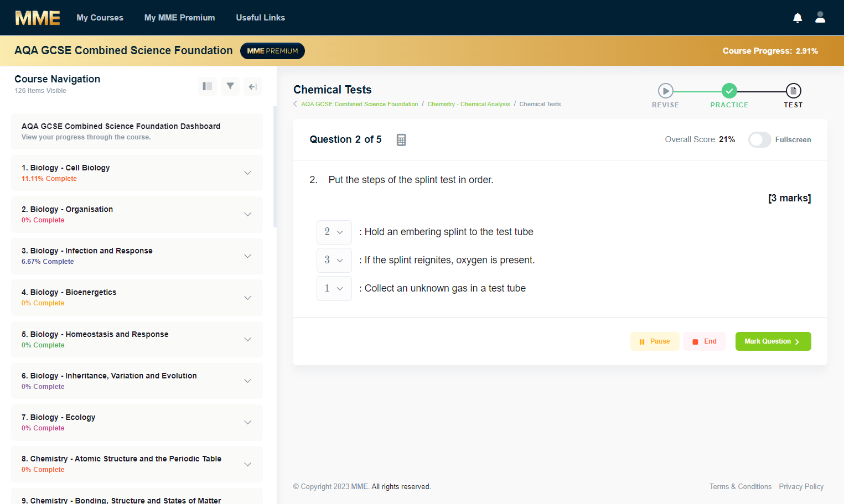Image resolution: width=844 pixels, height=504 pixels.
Task: Open the user profile icon
Action: click(820, 17)
